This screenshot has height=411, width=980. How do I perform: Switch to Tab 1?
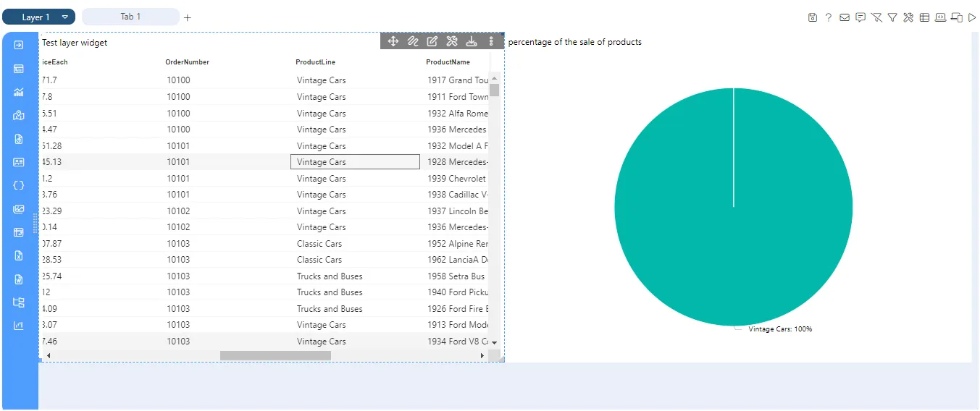coord(130,17)
